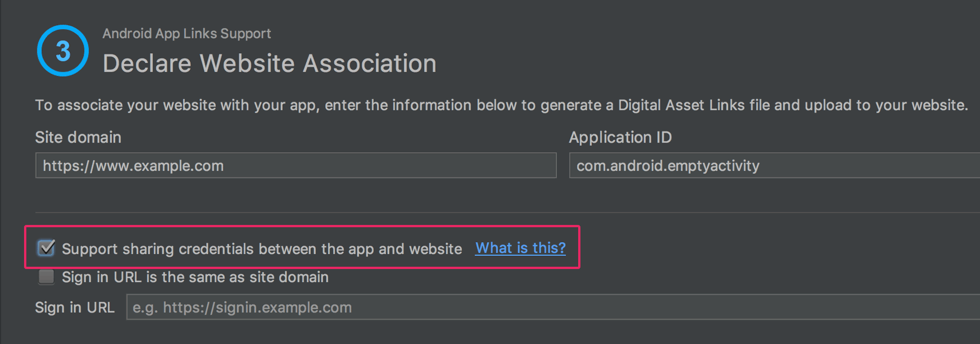Uncheck Support sharing credentials checkbox
980x344 pixels.
(x=46, y=248)
